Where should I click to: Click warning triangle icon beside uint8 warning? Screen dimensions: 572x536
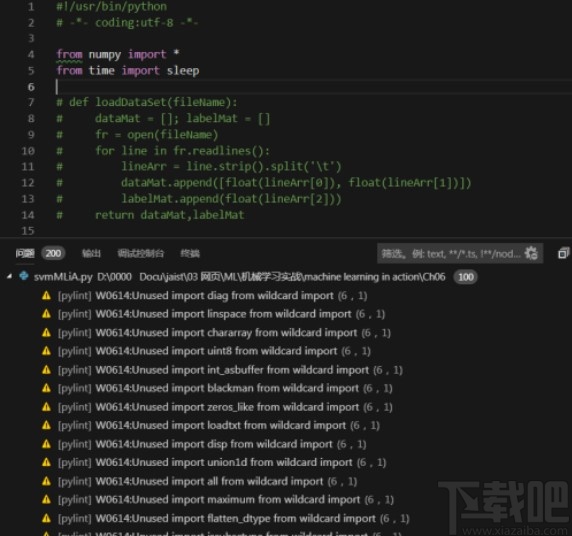(x=46, y=351)
